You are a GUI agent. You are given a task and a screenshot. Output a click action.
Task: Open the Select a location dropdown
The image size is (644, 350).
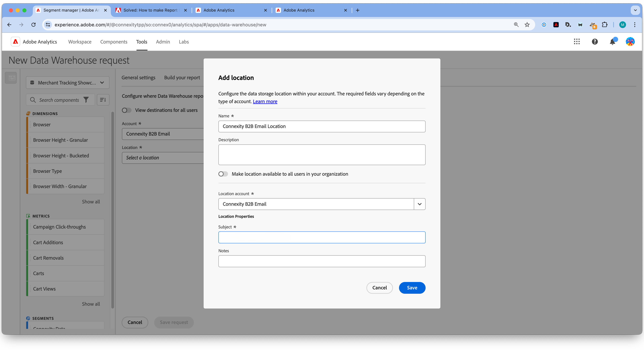pos(163,158)
